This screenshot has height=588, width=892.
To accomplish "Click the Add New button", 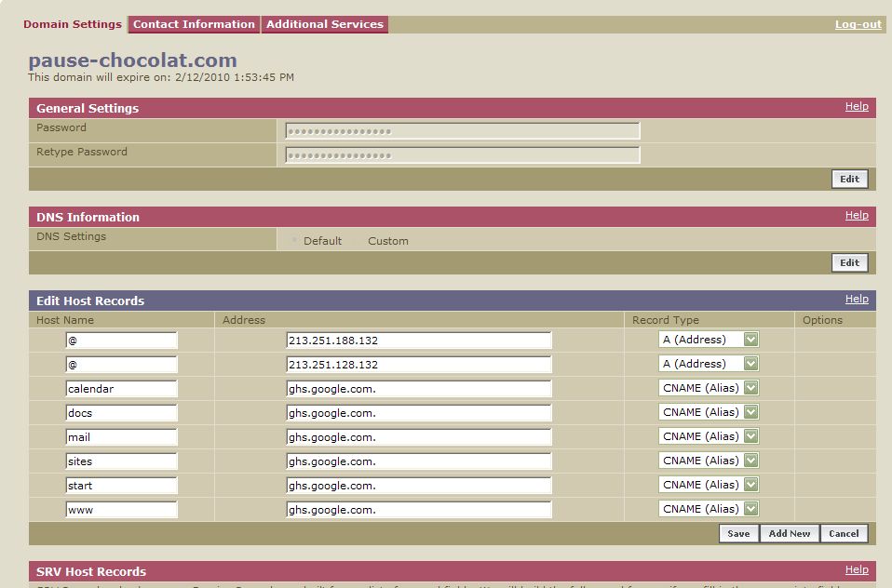I will 789,533.
